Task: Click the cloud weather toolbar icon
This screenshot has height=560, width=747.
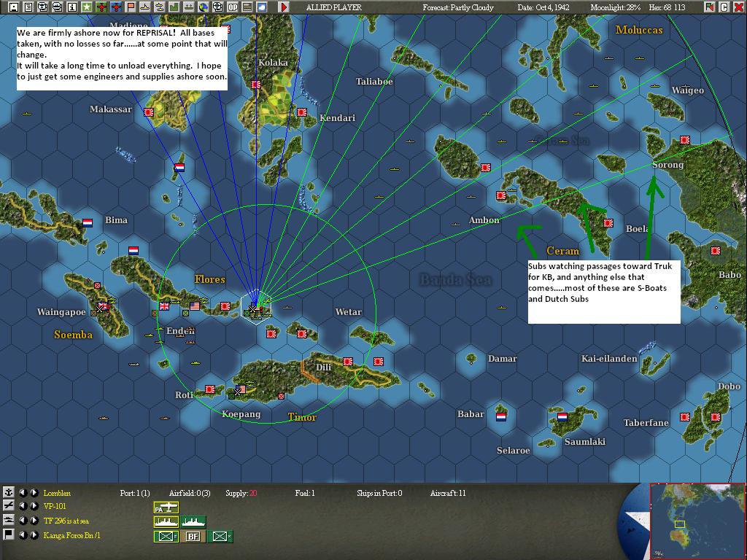Action: [x=262, y=7]
